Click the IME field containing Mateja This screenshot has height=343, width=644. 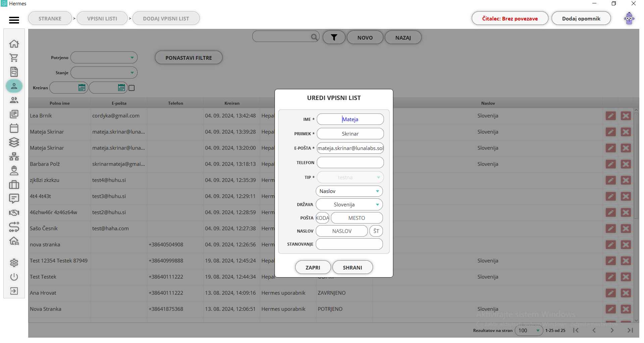click(x=350, y=119)
